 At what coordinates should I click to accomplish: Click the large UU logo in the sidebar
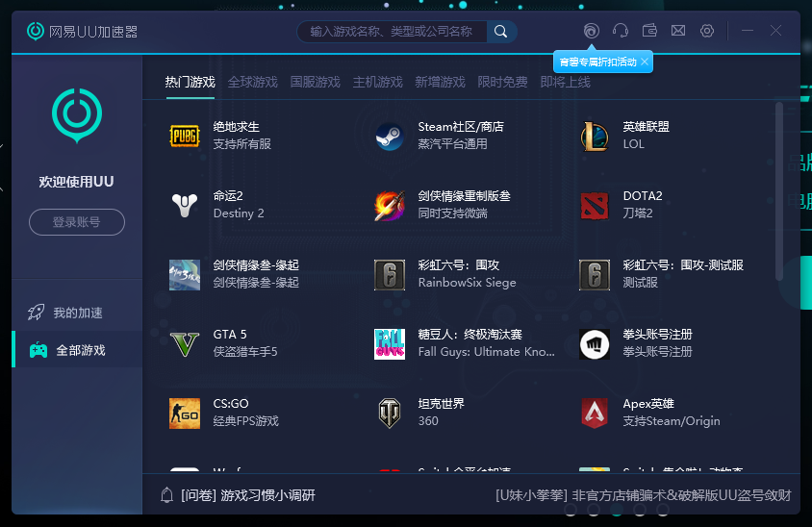coord(77,115)
